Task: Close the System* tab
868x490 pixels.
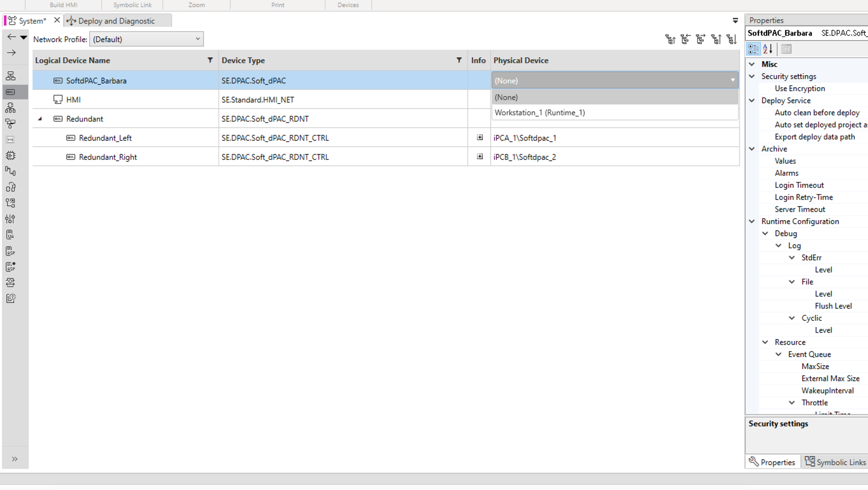Action: pyautogui.click(x=57, y=20)
